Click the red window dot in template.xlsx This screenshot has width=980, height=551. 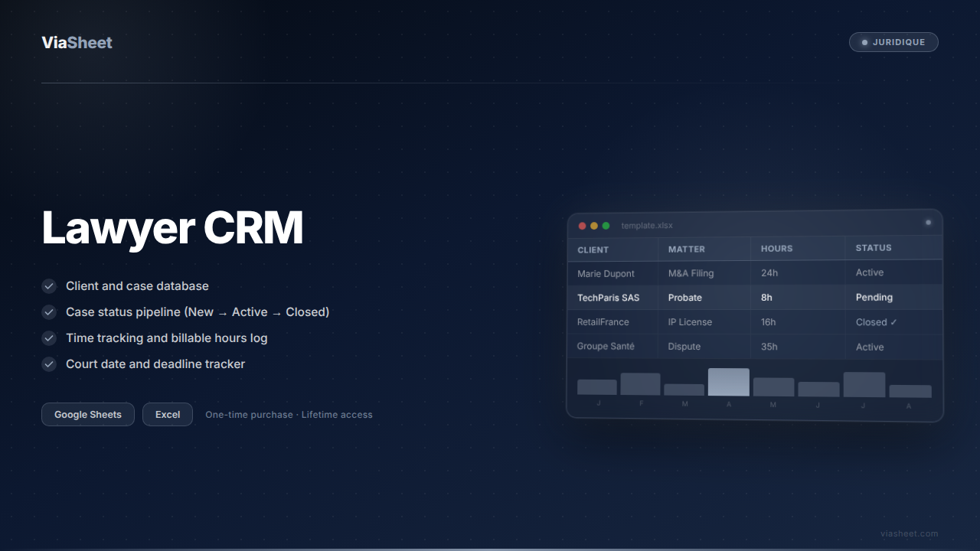click(x=582, y=226)
